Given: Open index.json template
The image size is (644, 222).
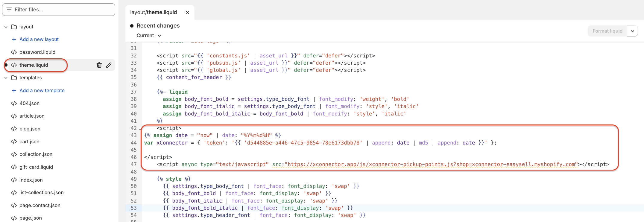Looking at the screenshot, I should (x=31, y=180).
